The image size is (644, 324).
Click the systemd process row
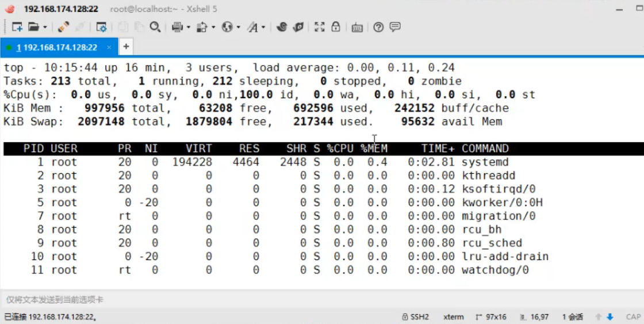[x=322, y=162]
